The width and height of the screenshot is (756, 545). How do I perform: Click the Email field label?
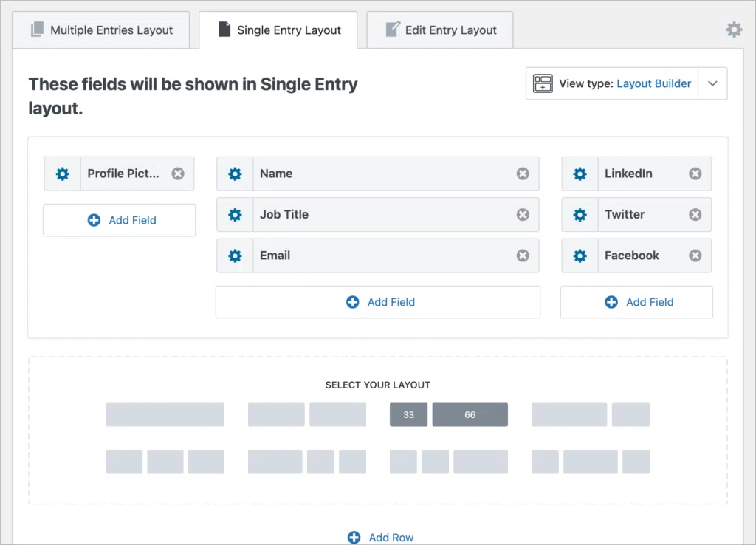click(275, 256)
